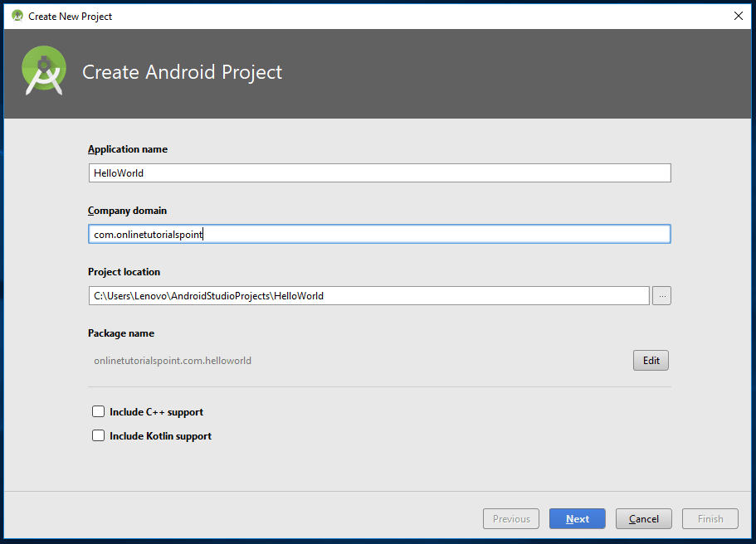756x544 pixels.
Task: Click the onlinetutorialspoint.com.helloworld package text
Action: (x=173, y=361)
